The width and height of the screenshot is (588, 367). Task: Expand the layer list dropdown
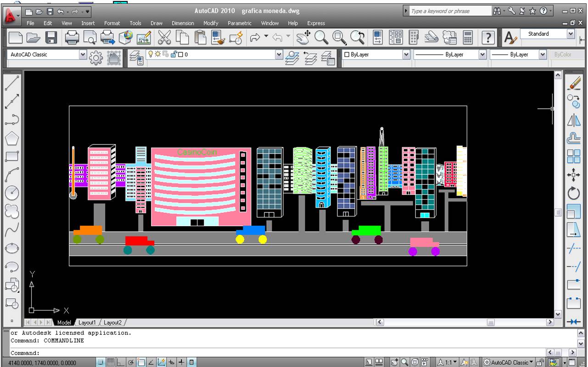[279, 55]
